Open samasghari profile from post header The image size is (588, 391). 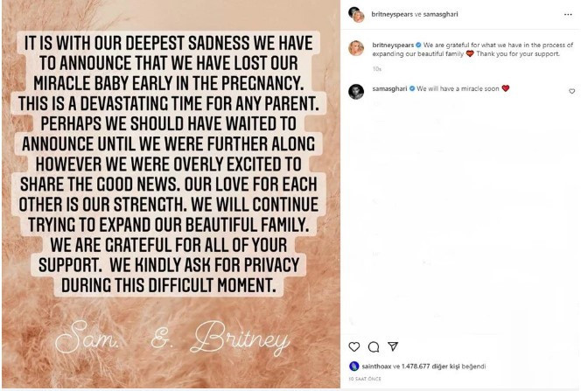440,14
